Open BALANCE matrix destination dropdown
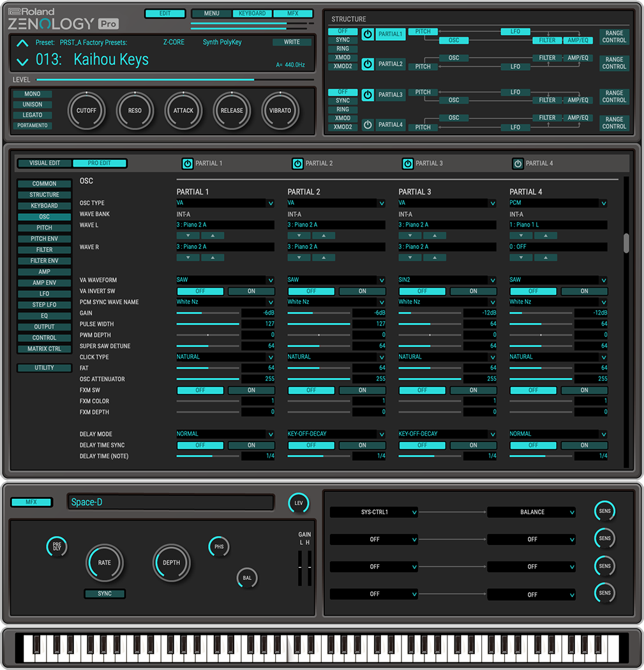The width and height of the screenshot is (644, 670). coord(532,512)
